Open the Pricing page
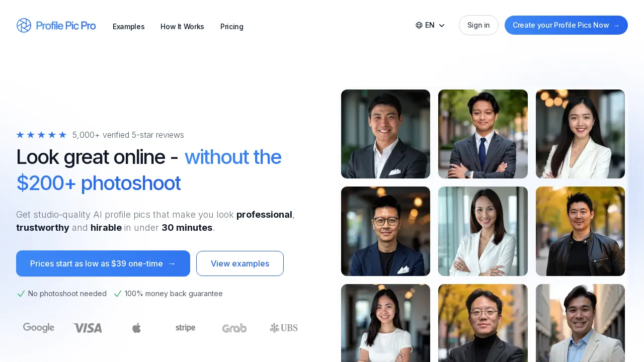This screenshot has width=644, height=362. click(x=231, y=27)
